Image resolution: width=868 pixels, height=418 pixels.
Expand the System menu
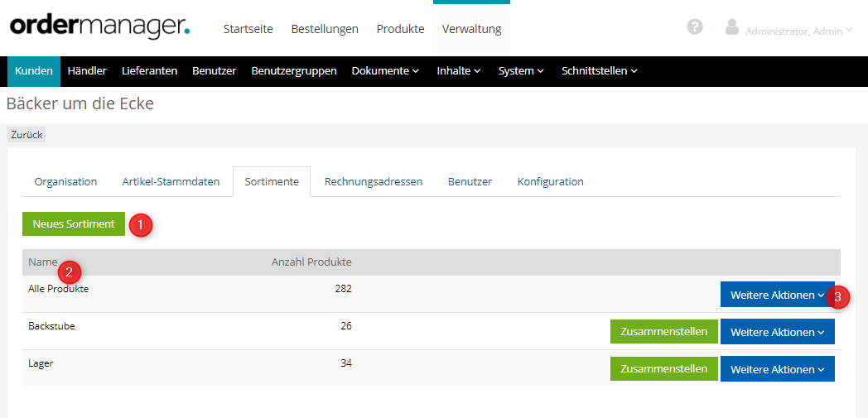pos(521,71)
